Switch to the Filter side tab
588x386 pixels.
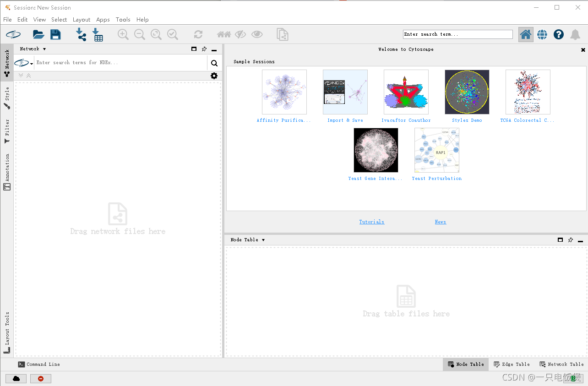(7, 131)
